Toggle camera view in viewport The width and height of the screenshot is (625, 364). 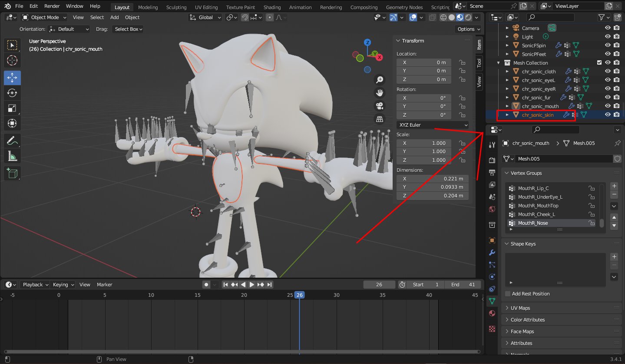tap(380, 106)
